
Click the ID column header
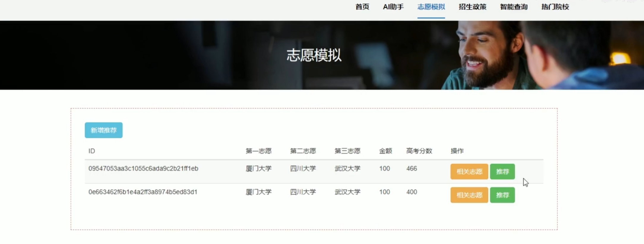pyautogui.click(x=92, y=151)
